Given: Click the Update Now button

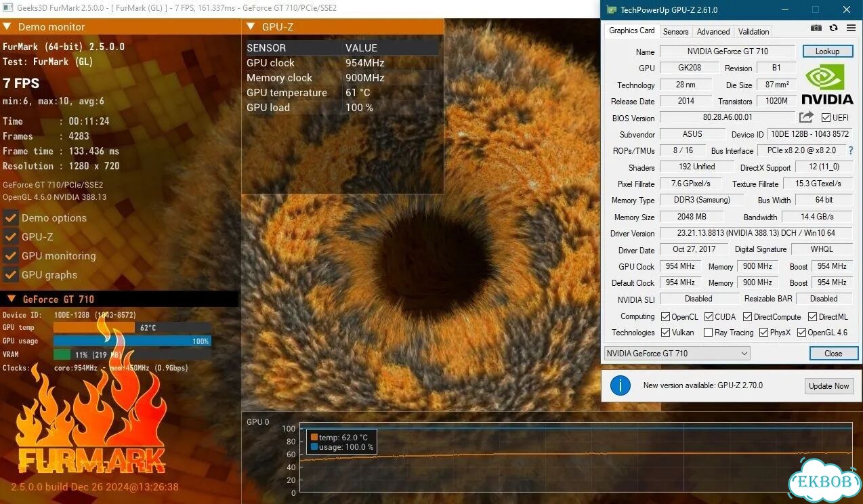Looking at the screenshot, I should coord(828,385).
